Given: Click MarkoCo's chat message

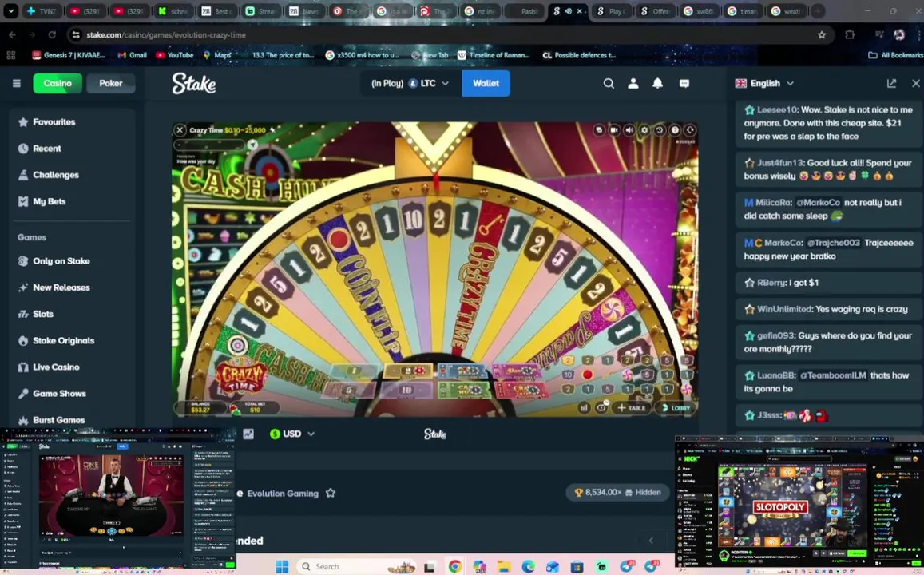Looking at the screenshot, I should [x=828, y=249].
